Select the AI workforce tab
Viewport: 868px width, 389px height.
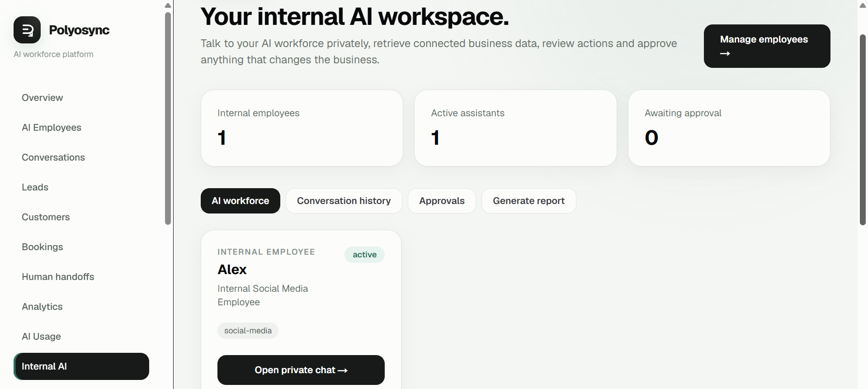[x=241, y=201]
